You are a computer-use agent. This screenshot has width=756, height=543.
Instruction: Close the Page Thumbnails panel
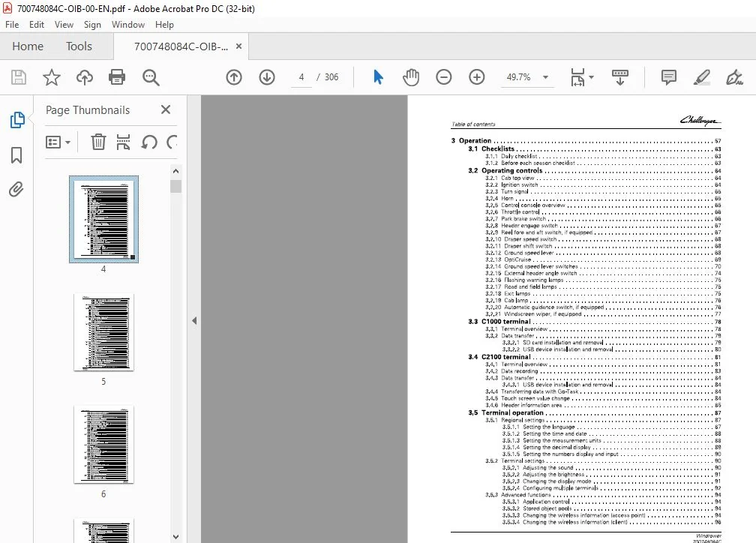pos(165,110)
